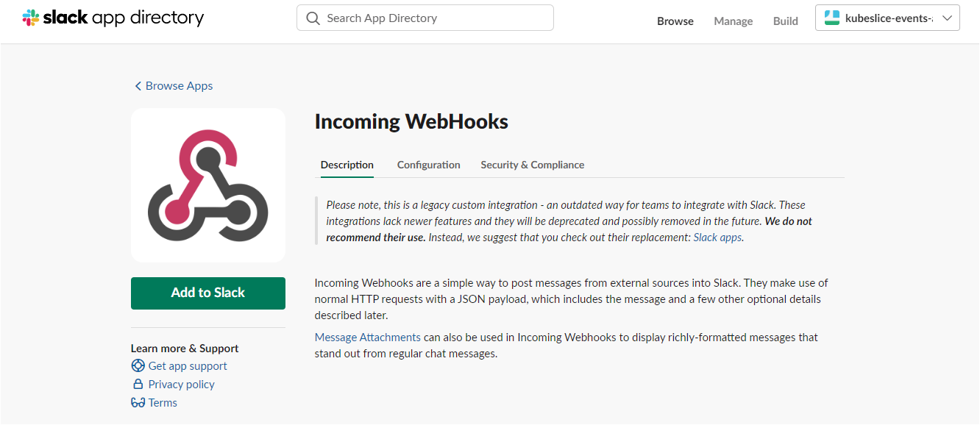
Task: Expand the workspace dropdown chevron
Action: pos(947,18)
